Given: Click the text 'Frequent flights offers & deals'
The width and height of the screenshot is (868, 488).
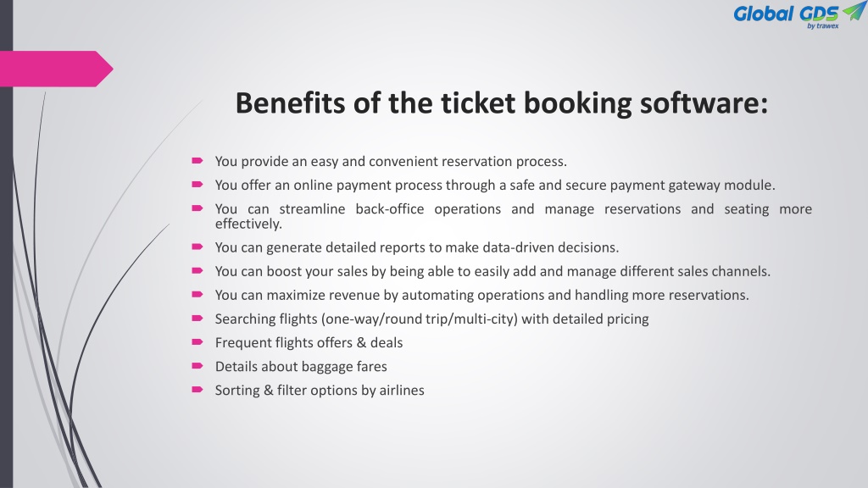Looking at the screenshot, I should pos(309,343).
